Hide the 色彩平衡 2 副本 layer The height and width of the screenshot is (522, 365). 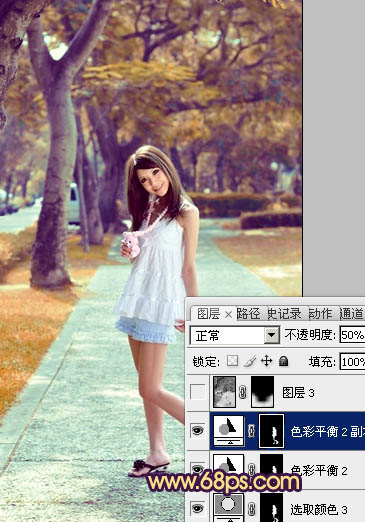coord(197,430)
